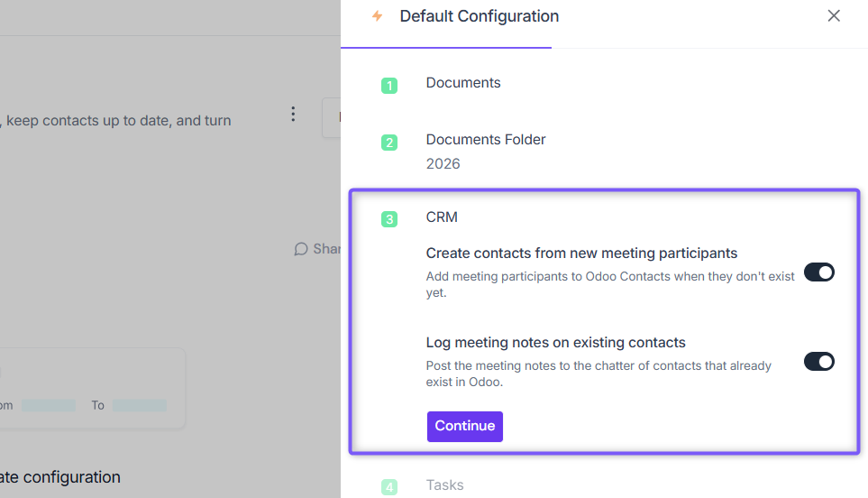Click the partially hidden button beside the three dots
The height and width of the screenshot is (498, 868).
click(x=332, y=117)
